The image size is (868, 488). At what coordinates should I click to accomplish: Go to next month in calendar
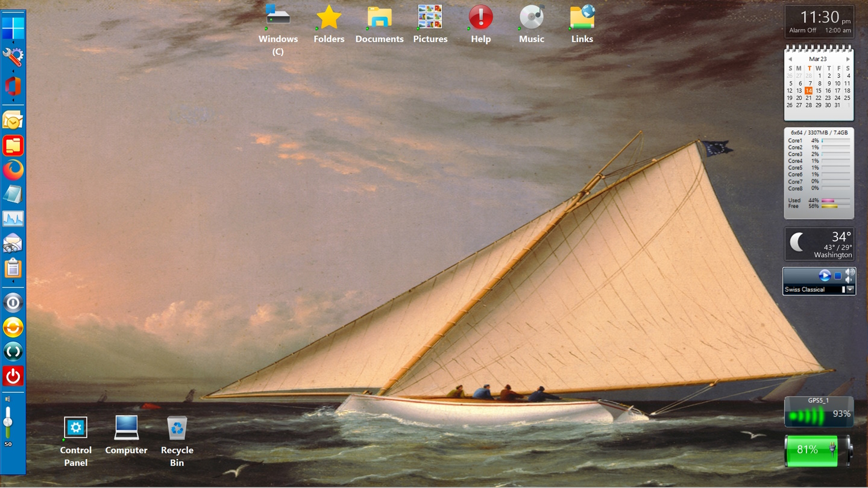coord(848,59)
